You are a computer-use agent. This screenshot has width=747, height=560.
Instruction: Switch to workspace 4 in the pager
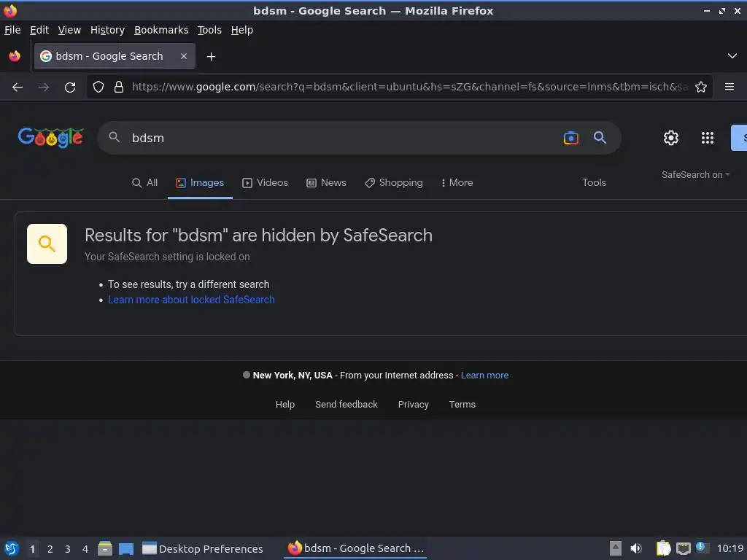[x=85, y=549]
